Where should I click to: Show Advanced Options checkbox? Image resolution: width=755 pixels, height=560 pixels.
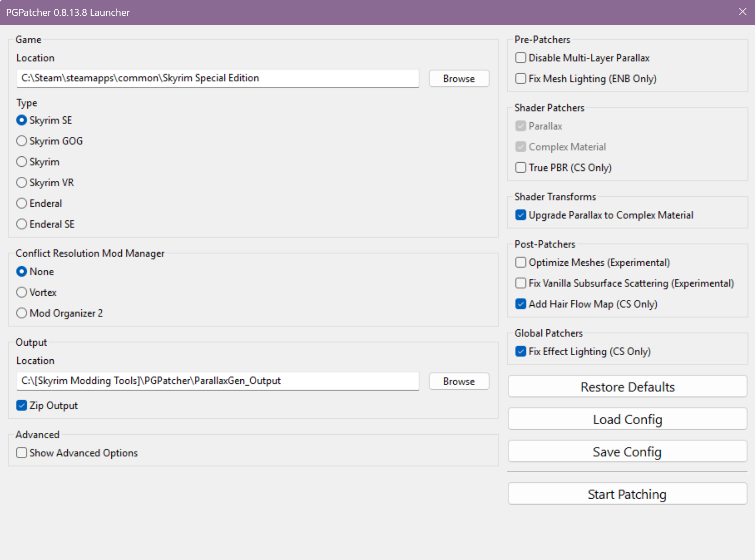pyautogui.click(x=22, y=453)
